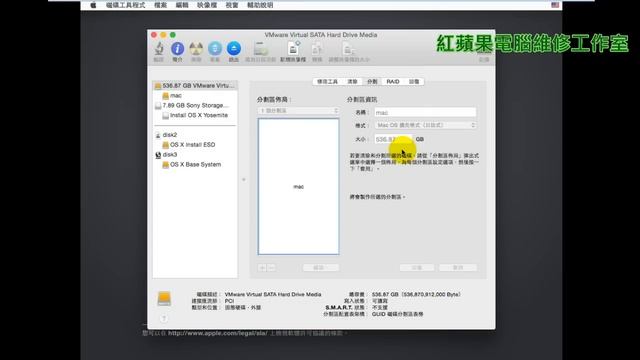Click the blue Eject toolbar icon
The width and height of the screenshot is (640, 360).
233,49
